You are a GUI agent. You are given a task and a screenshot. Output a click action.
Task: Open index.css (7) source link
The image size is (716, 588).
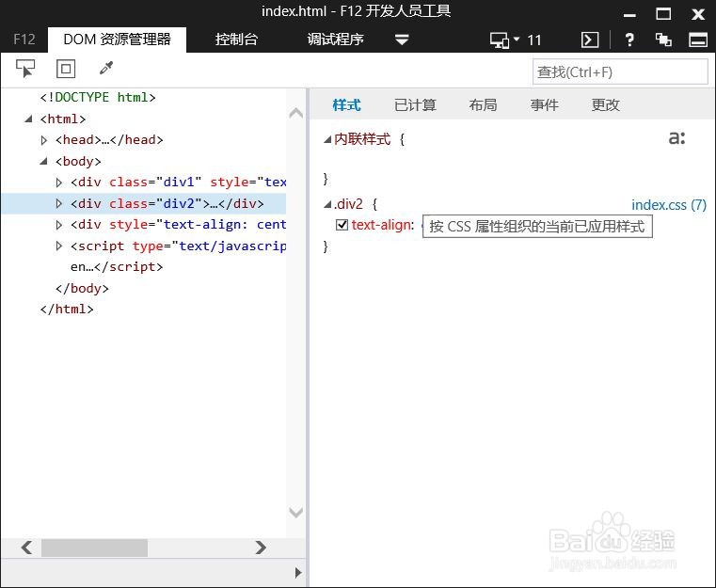point(669,205)
